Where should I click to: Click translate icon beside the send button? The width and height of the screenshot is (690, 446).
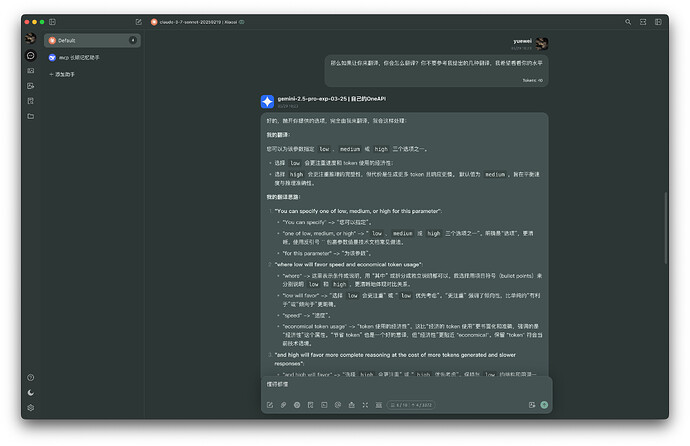[532, 405]
